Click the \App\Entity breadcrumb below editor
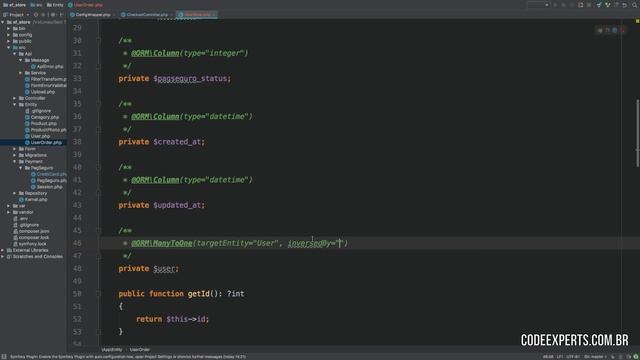Viewport: 640px width, 360px height. coord(112,350)
